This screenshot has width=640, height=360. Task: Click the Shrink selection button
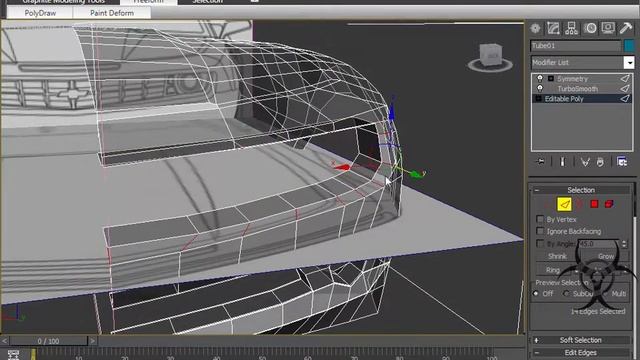click(x=558, y=256)
